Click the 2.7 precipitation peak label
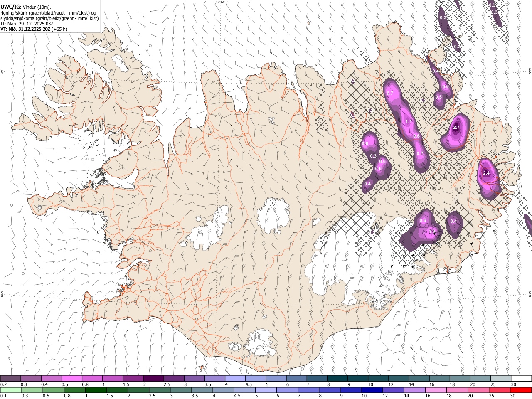This screenshot has width=532, height=399. [456, 128]
